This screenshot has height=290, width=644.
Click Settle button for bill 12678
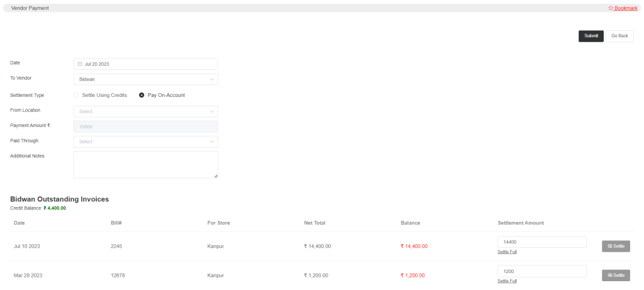(616, 276)
